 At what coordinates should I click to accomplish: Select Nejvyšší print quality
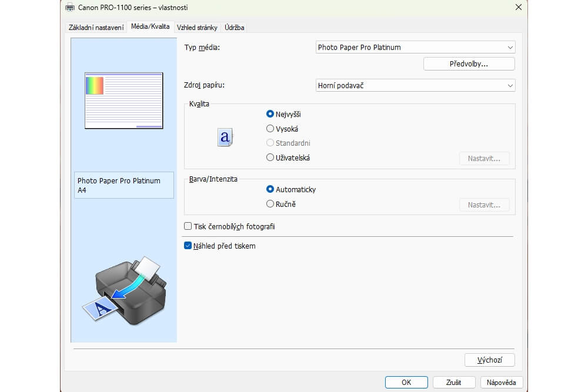coord(270,114)
